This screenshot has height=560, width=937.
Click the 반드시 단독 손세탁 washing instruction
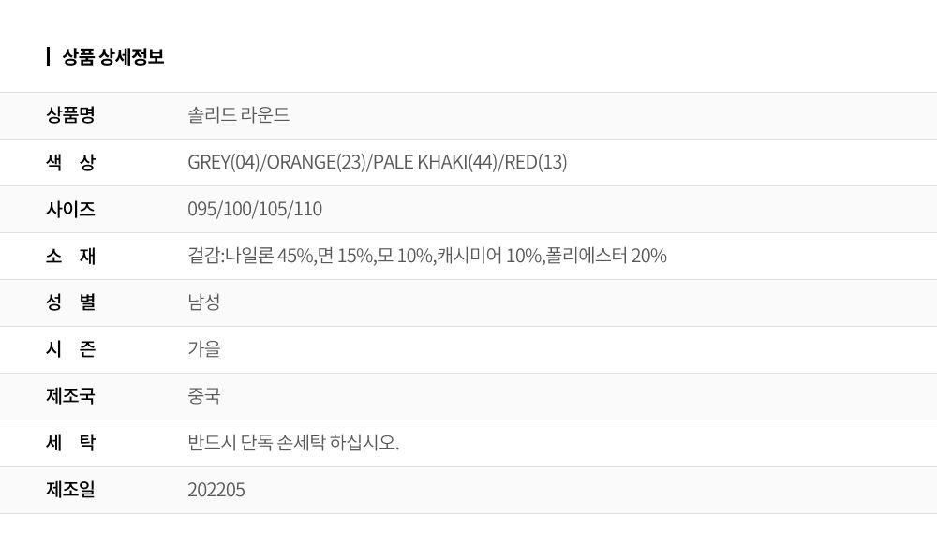pyautogui.click(x=293, y=443)
